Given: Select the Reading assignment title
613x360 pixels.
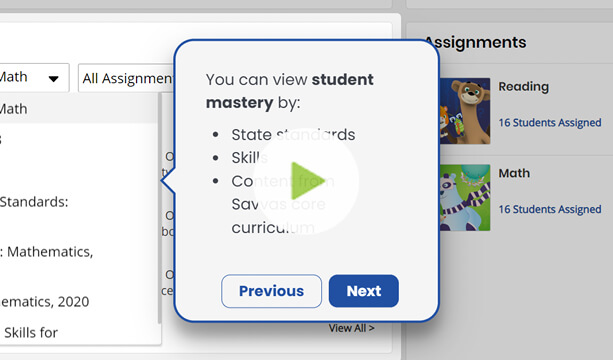Looking at the screenshot, I should [523, 86].
